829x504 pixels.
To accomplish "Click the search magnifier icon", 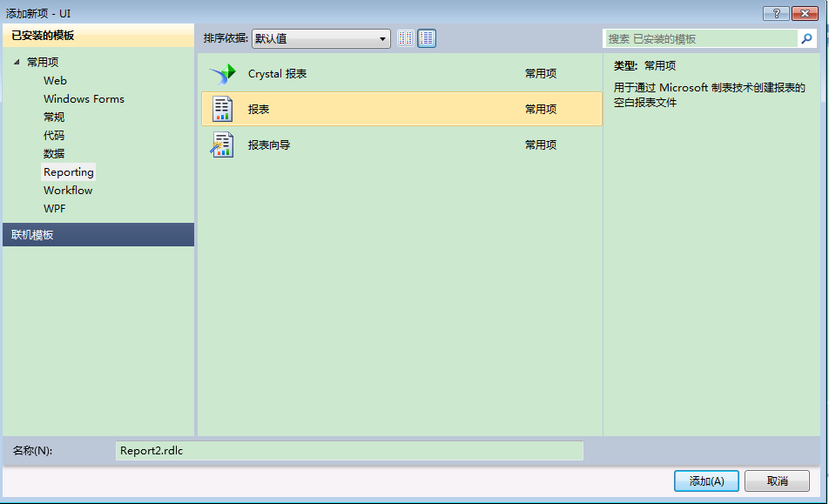I will (x=806, y=38).
